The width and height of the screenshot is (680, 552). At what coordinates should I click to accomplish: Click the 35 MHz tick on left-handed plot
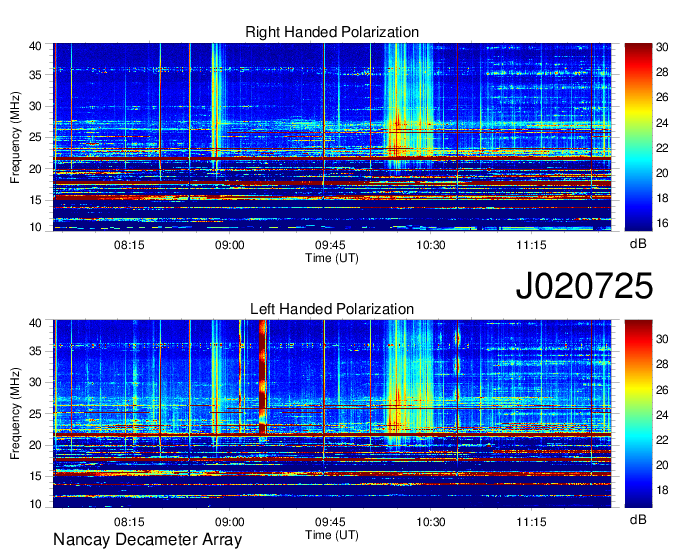(35, 351)
